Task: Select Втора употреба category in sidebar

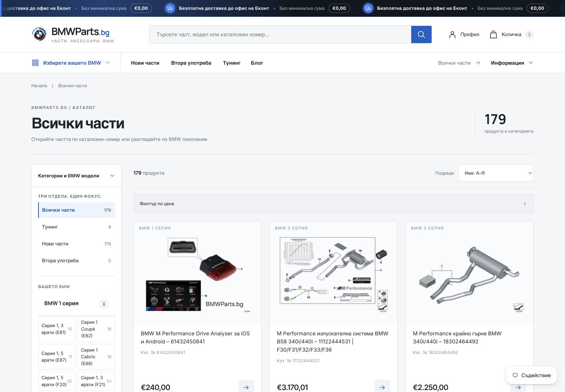Action: [x=77, y=261]
